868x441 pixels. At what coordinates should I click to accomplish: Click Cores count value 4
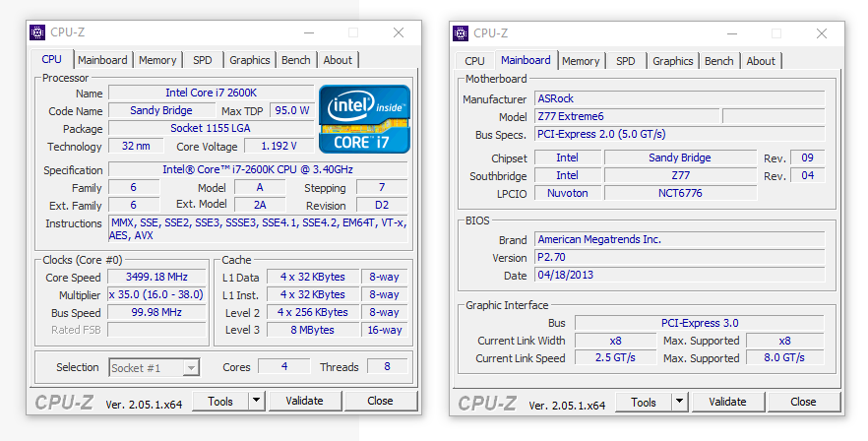(284, 366)
